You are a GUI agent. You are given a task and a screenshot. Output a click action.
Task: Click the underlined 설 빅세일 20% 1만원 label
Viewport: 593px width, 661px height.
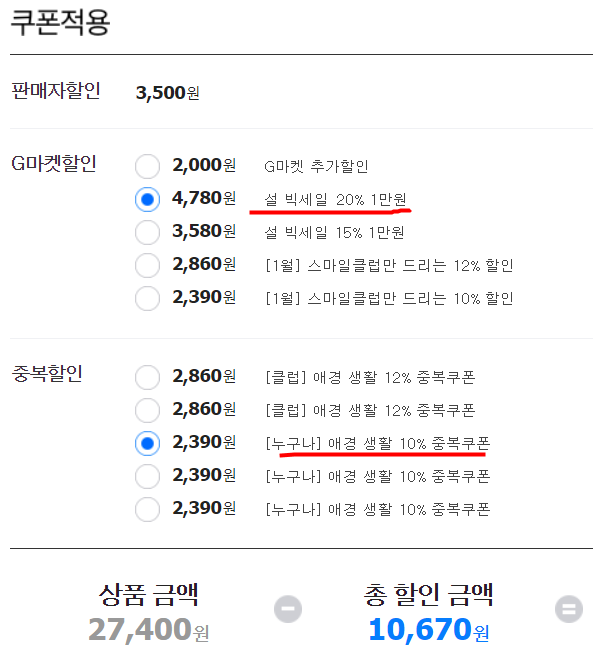click(x=335, y=199)
